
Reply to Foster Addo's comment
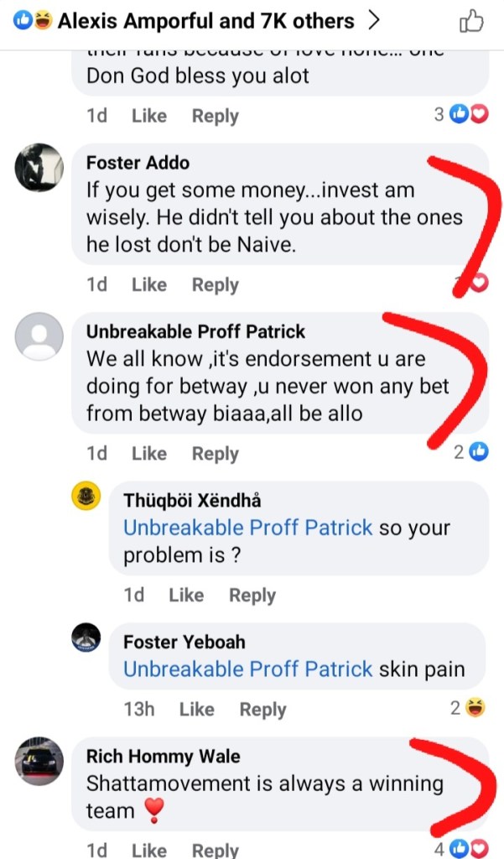pos(216,285)
